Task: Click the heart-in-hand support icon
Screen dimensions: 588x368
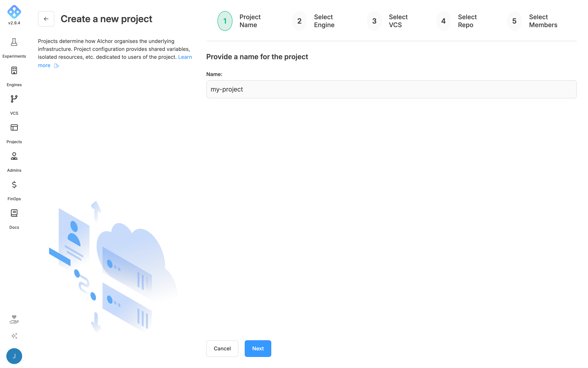Action: point(14,319)
